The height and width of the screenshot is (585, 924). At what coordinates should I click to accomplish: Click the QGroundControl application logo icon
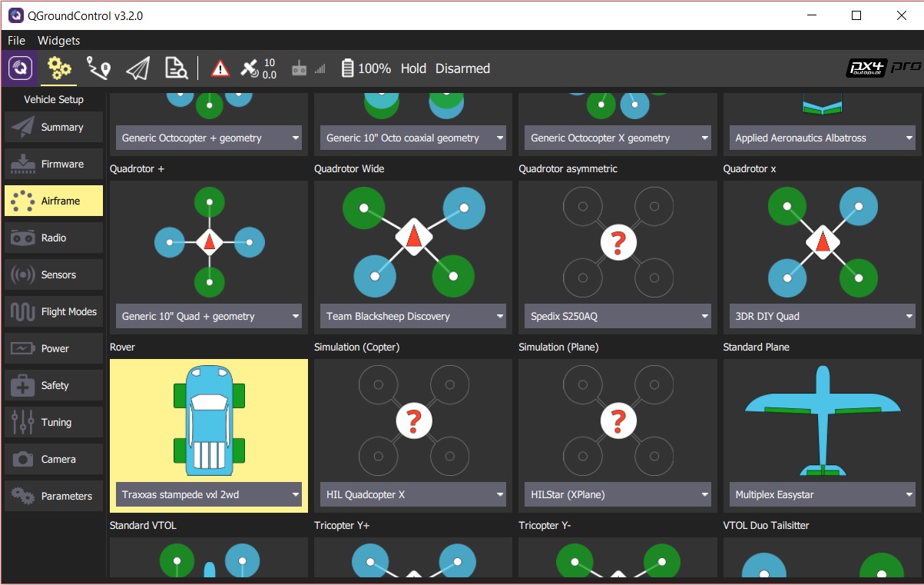[x=21, y=68]
